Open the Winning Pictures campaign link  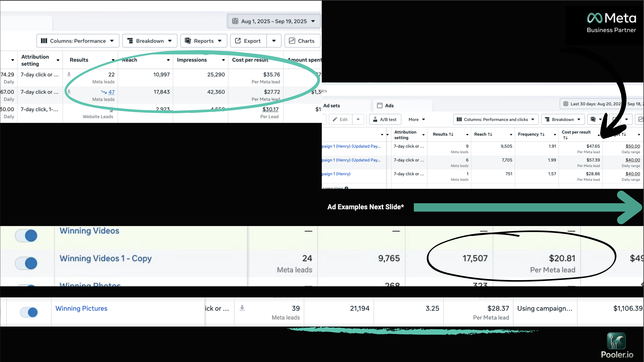point(81,308)
